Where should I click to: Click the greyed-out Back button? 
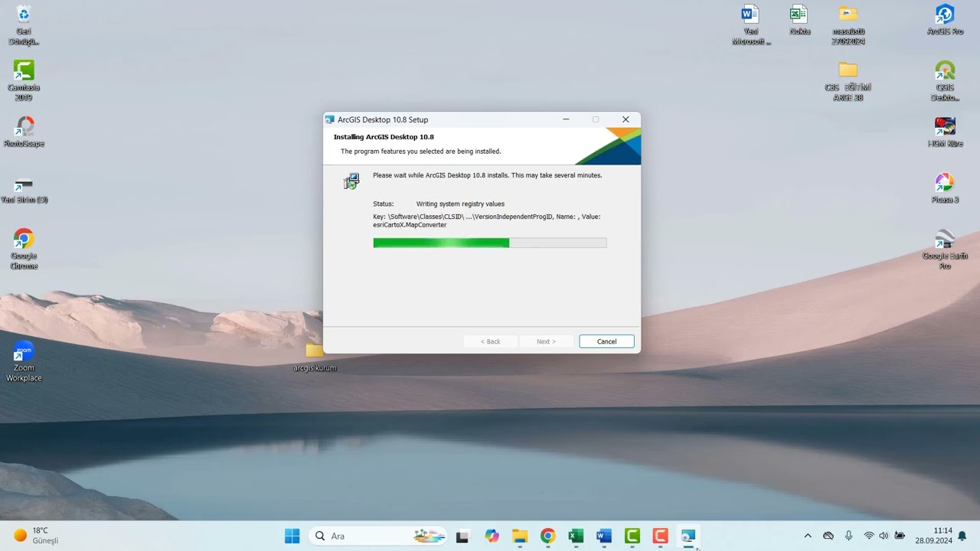(x=490, y=341)
